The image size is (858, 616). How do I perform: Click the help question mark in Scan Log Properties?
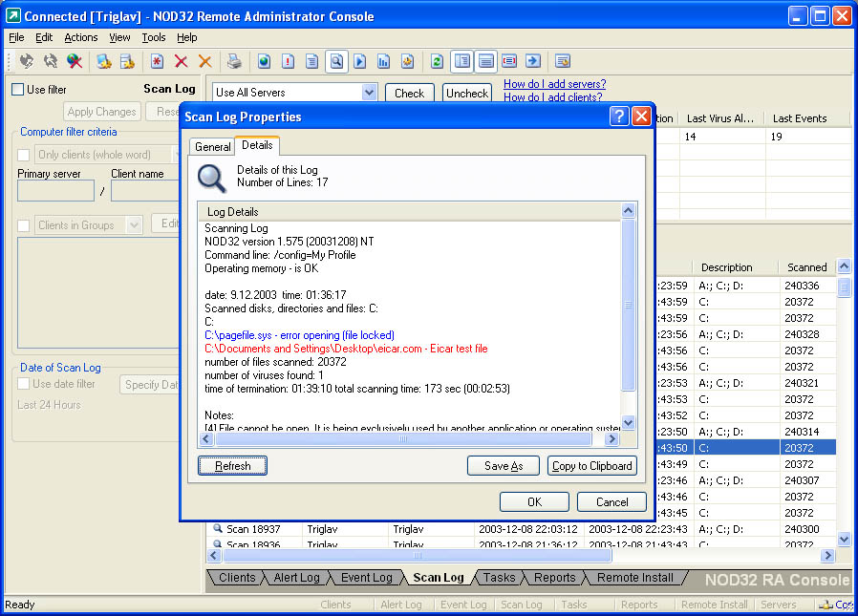[619, 116]
